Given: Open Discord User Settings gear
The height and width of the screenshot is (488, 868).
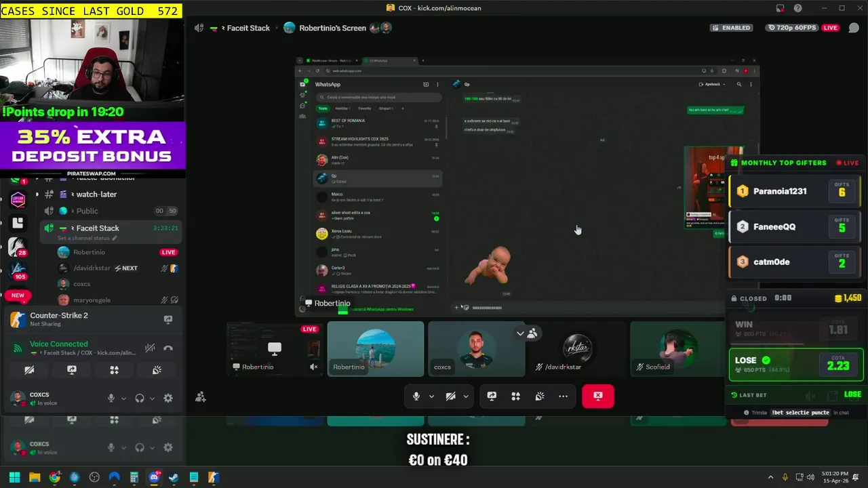Looking at the screenshot, I should click(x=168, y=399).
